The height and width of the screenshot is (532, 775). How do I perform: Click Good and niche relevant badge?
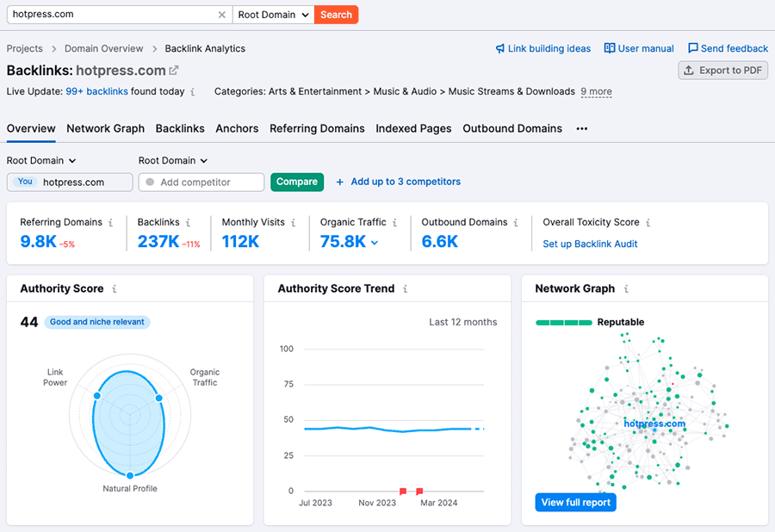pos(96,322)
